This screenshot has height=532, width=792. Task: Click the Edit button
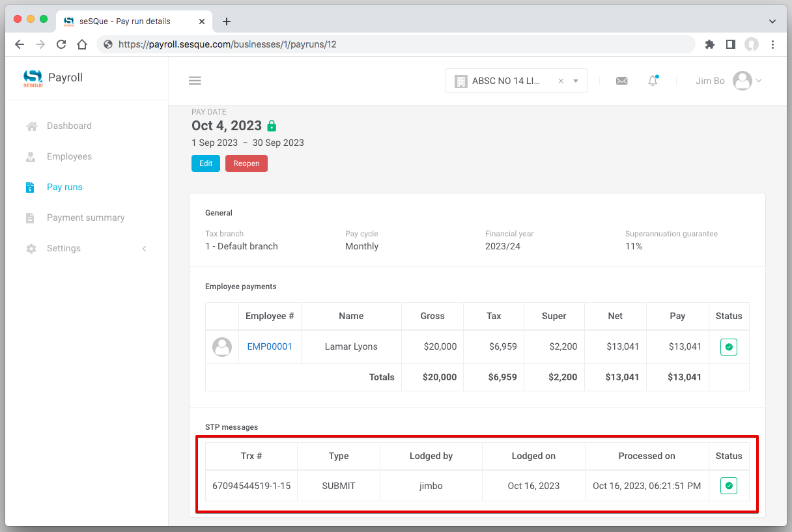[205, 163]
